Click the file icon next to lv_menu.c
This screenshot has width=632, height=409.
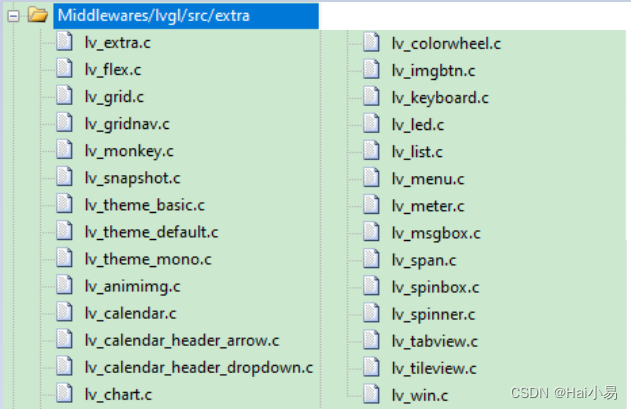coord(371,178)
